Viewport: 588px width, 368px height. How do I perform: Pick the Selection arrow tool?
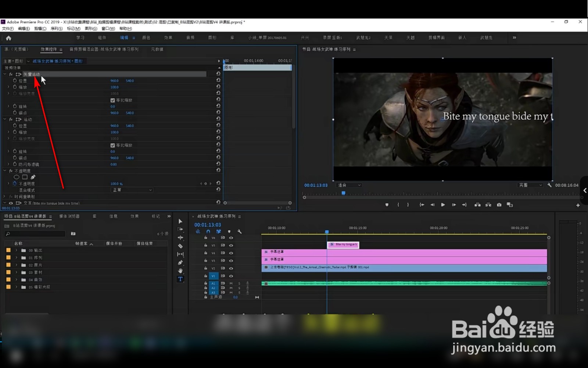pyautogui.click(x=180, y=221)
